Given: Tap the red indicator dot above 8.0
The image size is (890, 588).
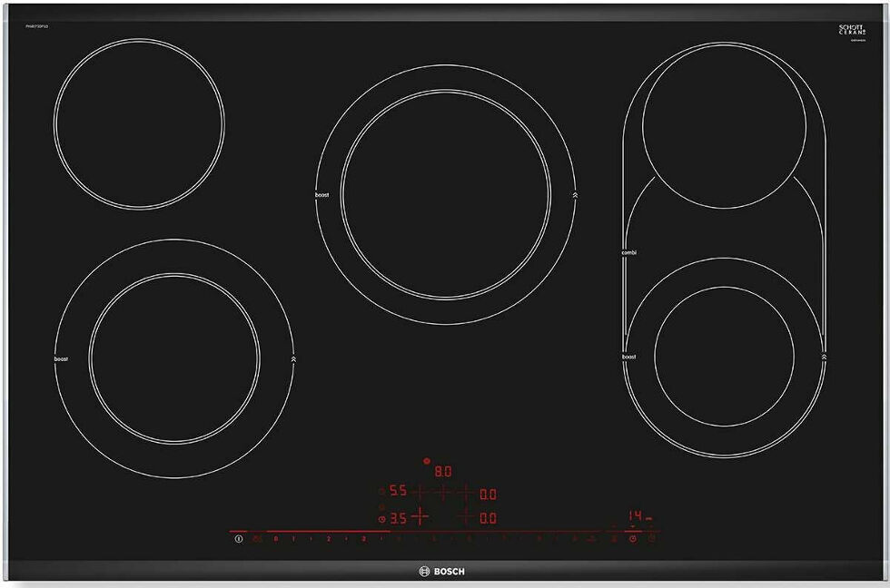Looking at the screenshot, I should (427, 461).
